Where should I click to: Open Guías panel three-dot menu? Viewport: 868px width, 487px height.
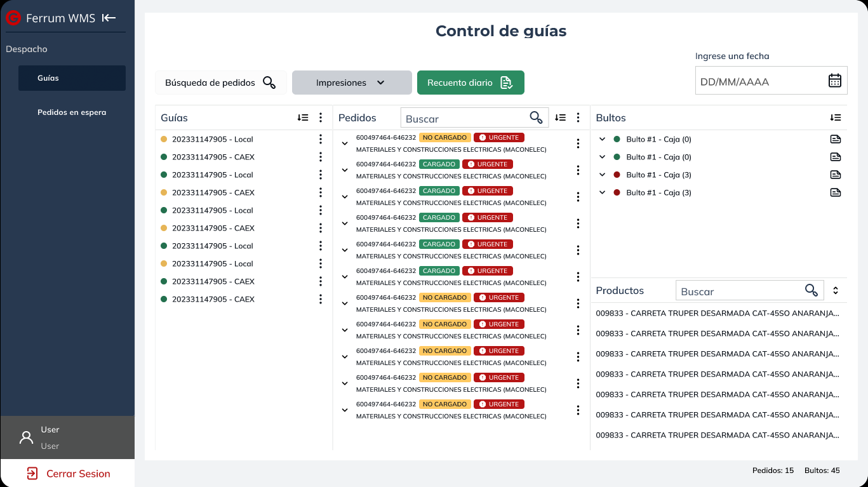click(321, 117)
